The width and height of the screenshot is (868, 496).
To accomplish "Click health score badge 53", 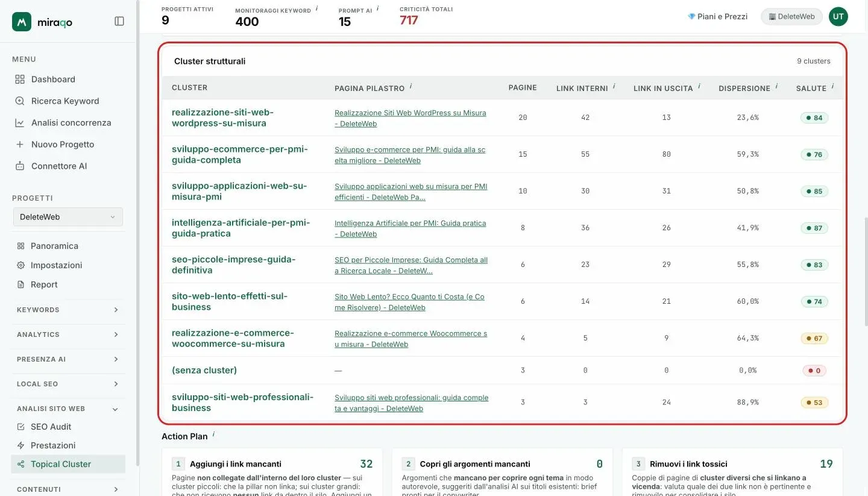I will [814, 403].
